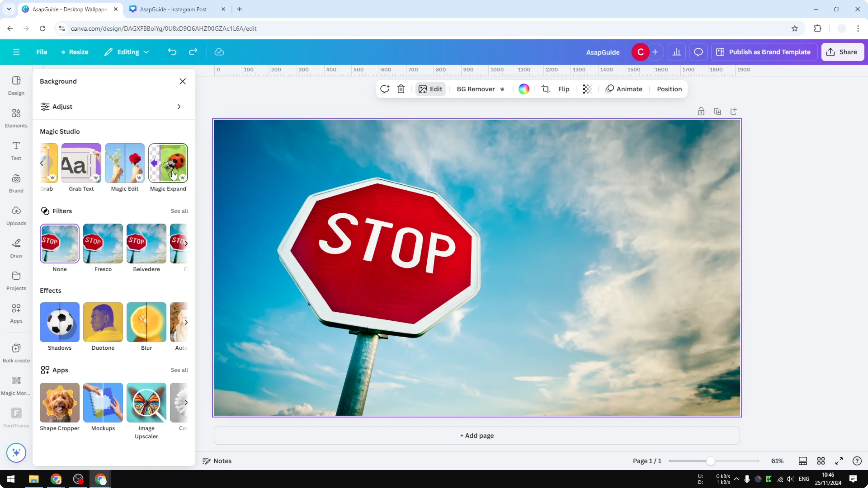
Task: Click See all next to Filters
Action: pos(179,211)
